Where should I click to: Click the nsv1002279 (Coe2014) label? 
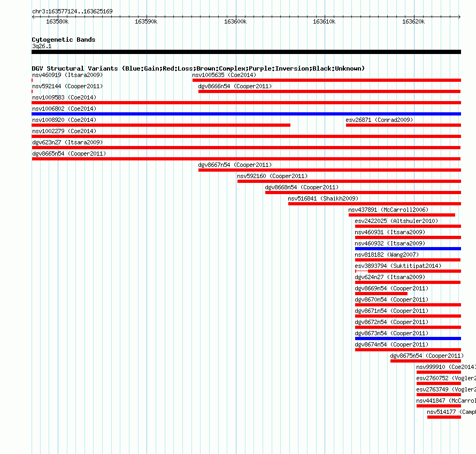[x=64, y=131]
